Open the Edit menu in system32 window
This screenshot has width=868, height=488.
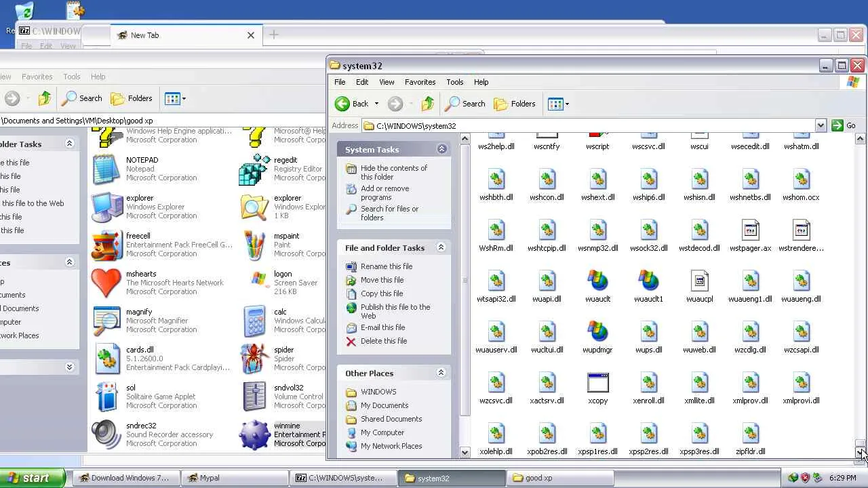click(x=362, y=82)
